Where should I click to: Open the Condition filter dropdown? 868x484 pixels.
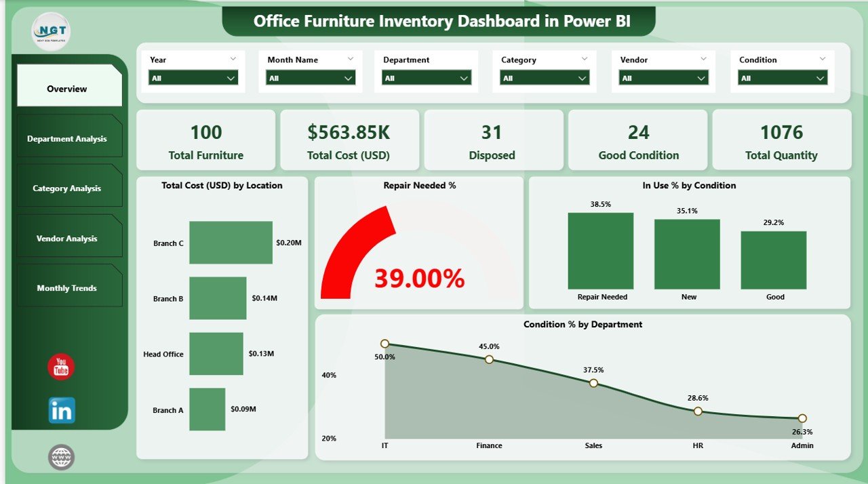point(783,78)
